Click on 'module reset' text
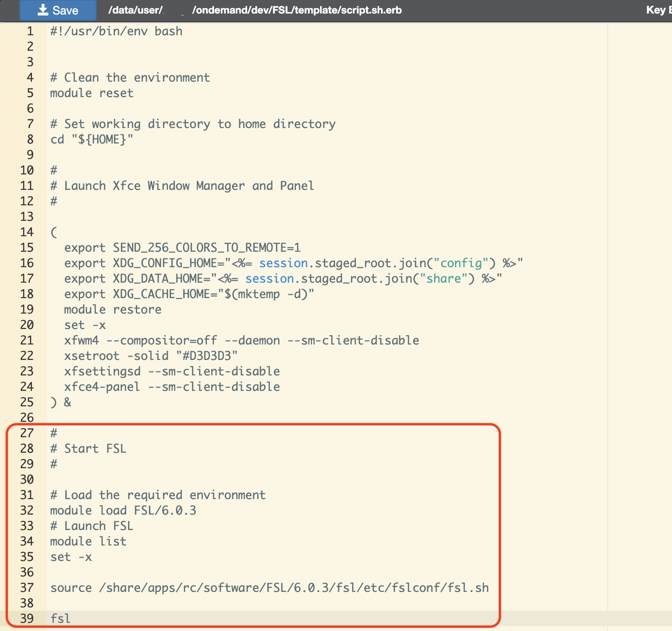 [92, 93]
